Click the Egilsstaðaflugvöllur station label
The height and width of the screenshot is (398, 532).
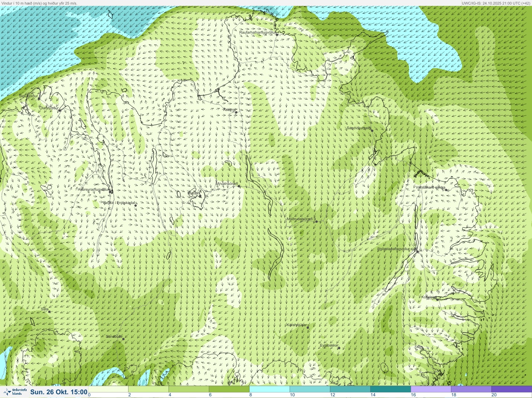tap(397, 248)
